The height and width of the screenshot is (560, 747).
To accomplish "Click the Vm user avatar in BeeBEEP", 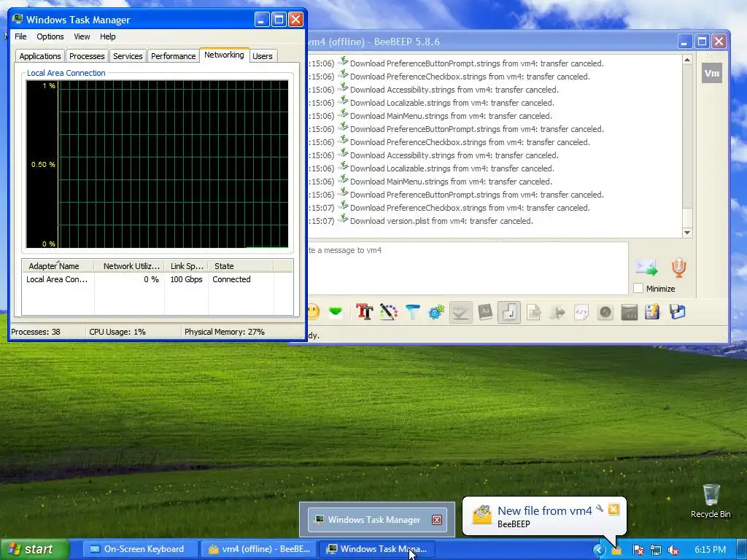I will point(712,74).
